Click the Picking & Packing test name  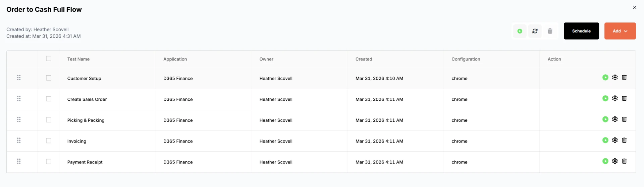click(86, 120)
